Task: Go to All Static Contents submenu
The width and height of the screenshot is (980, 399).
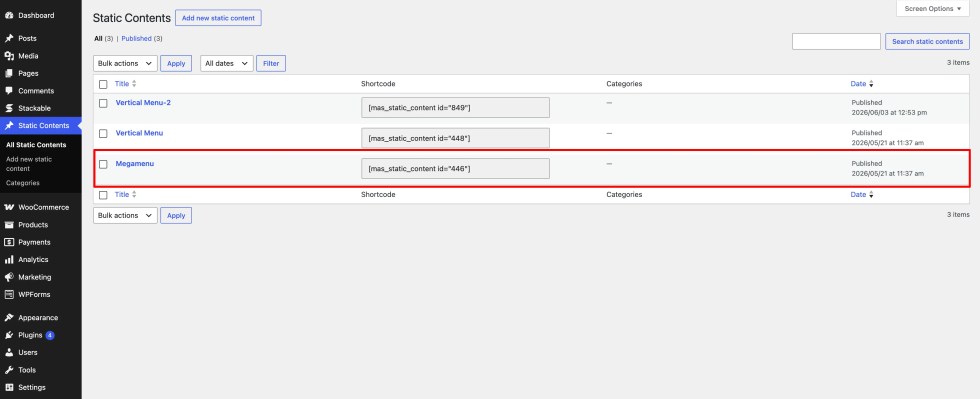Action: 36,145
